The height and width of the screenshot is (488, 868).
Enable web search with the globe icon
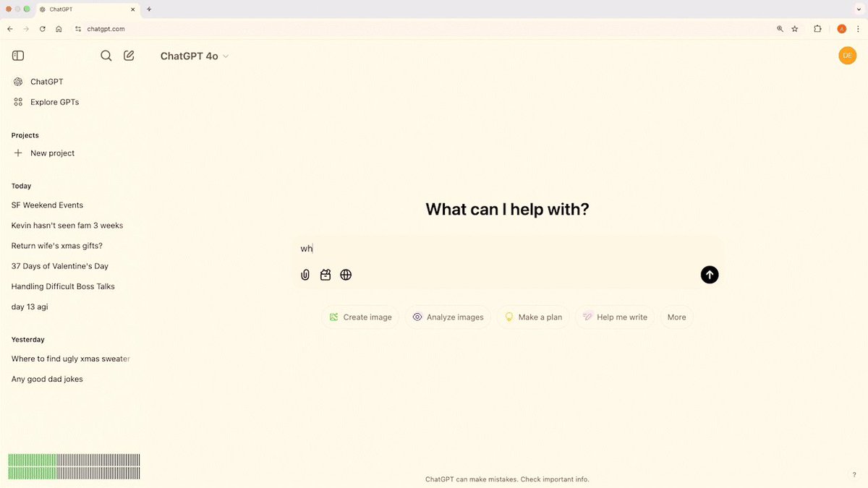click(346, 275)
